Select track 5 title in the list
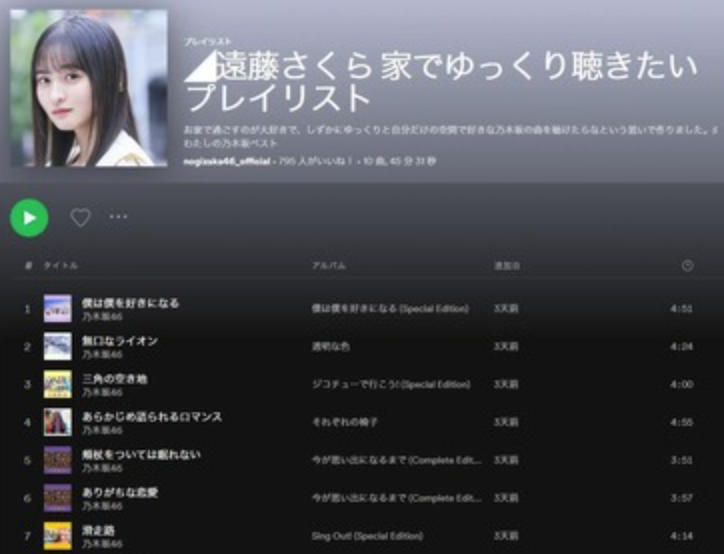The width and height of the screenshot is (724, 554). point(141,454)
